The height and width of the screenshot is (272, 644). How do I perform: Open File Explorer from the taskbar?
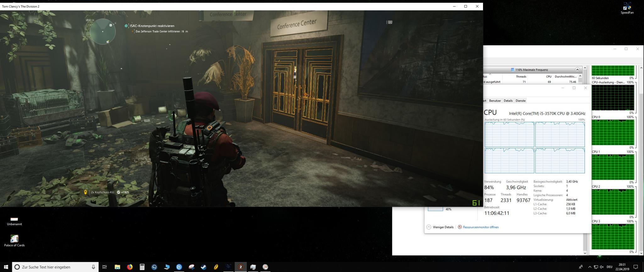(x=117, y=267)
